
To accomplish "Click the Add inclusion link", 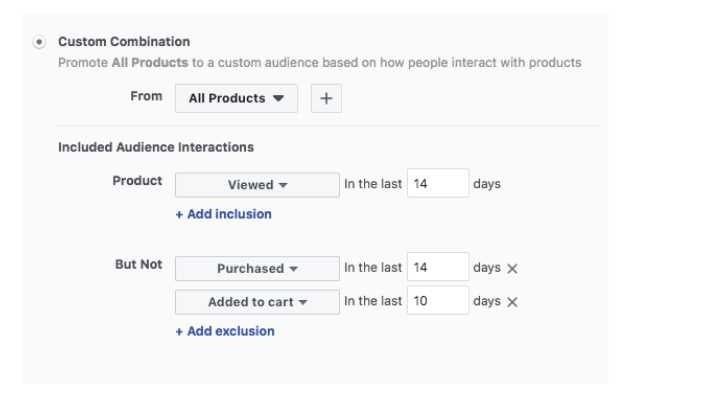I will 223,214.
